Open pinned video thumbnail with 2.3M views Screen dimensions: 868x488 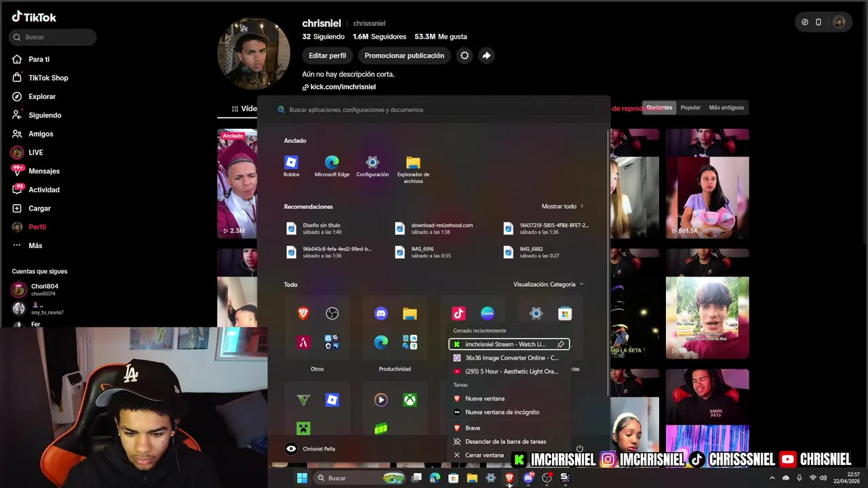237,184
